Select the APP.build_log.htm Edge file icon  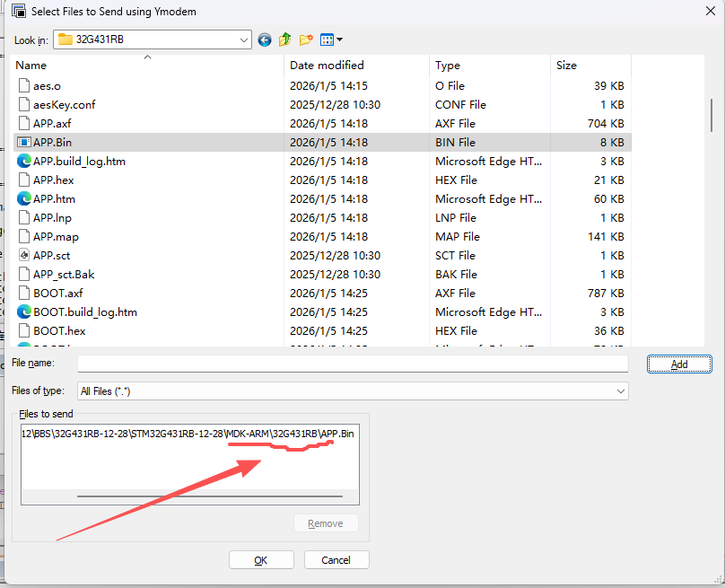click(x=24, y=162)
